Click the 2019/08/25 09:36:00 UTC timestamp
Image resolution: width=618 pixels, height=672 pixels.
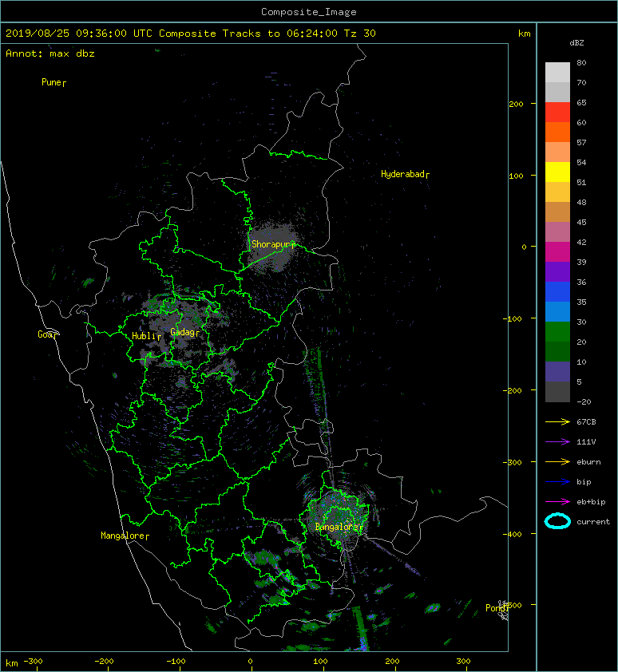click(79, 34)
